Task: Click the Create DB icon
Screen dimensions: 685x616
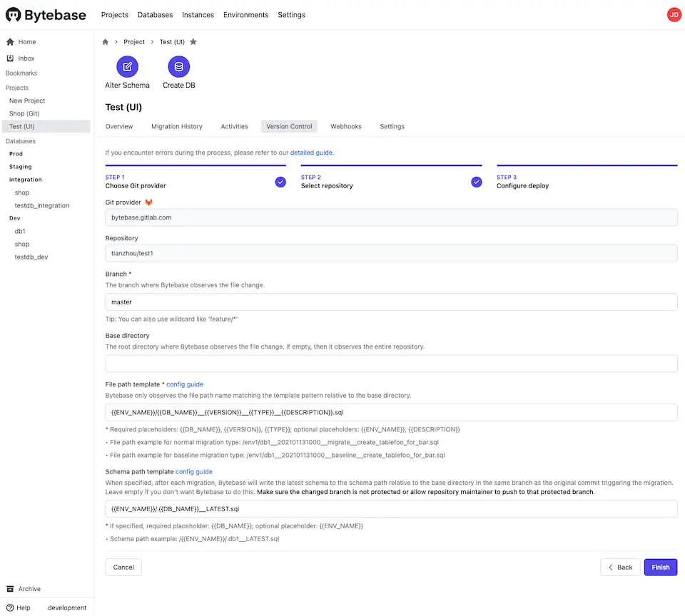Action: coord(178,67)
